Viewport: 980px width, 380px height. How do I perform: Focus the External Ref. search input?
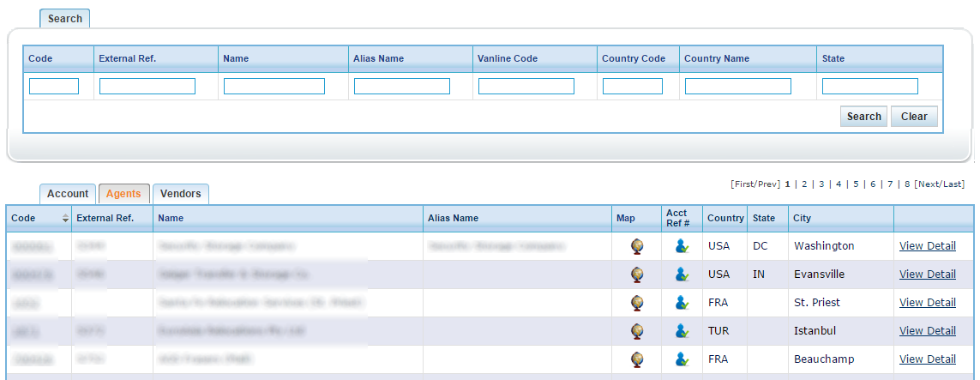147,87
